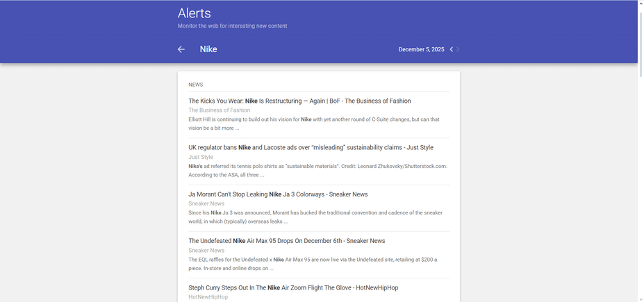Click the scrollbar up arrow

pos(641,3)
